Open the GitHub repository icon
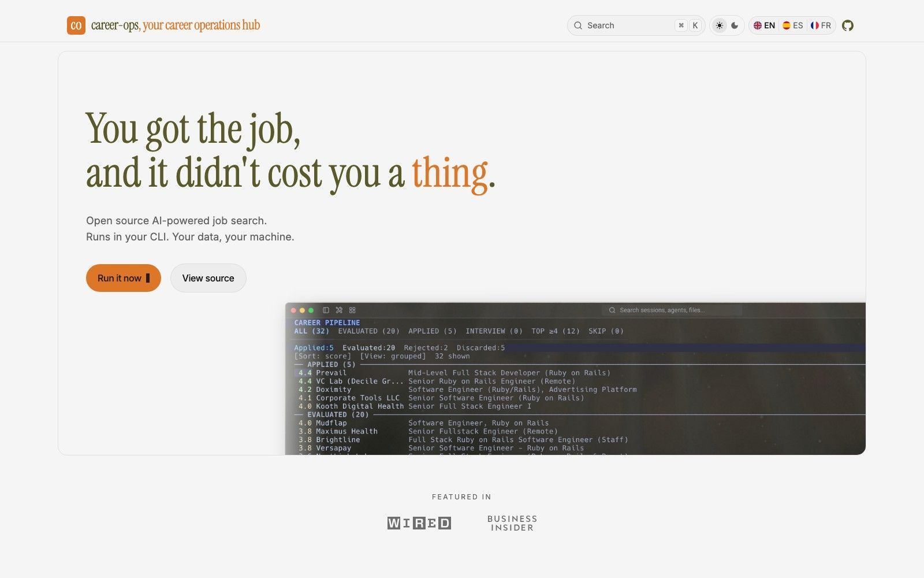924x578 pixels. pyautogui.click(x=848, y=25)
